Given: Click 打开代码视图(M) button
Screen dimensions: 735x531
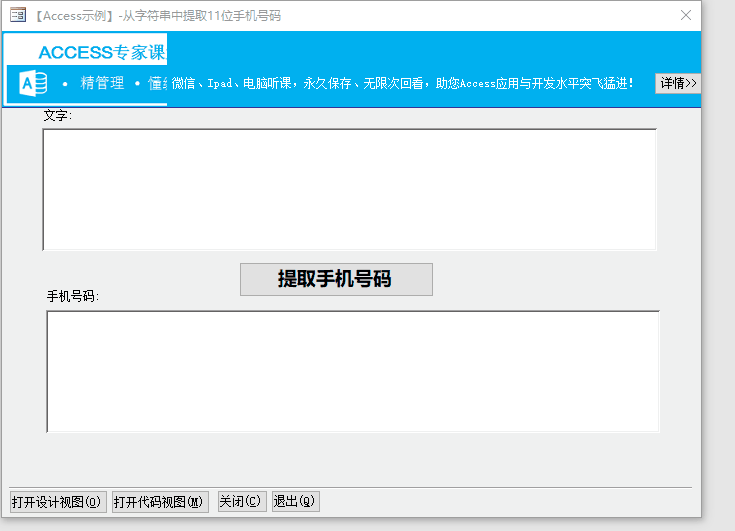Looking at the screenshot, I should point(160,502).
